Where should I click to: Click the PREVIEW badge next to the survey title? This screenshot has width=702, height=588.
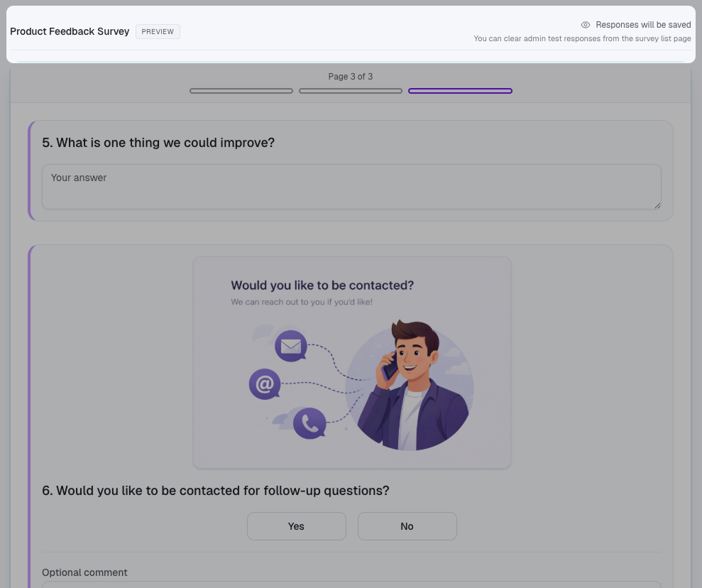click(158, 31)
